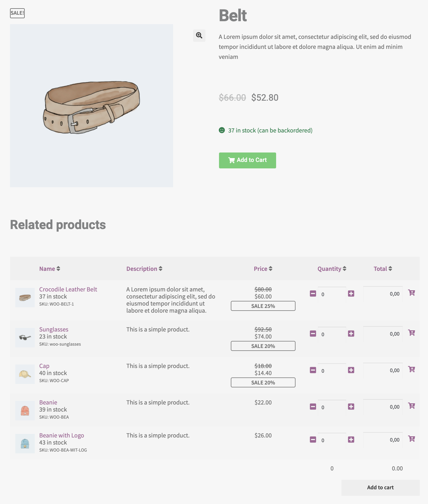Open the Beanie with Logo link

click(62, 435)
